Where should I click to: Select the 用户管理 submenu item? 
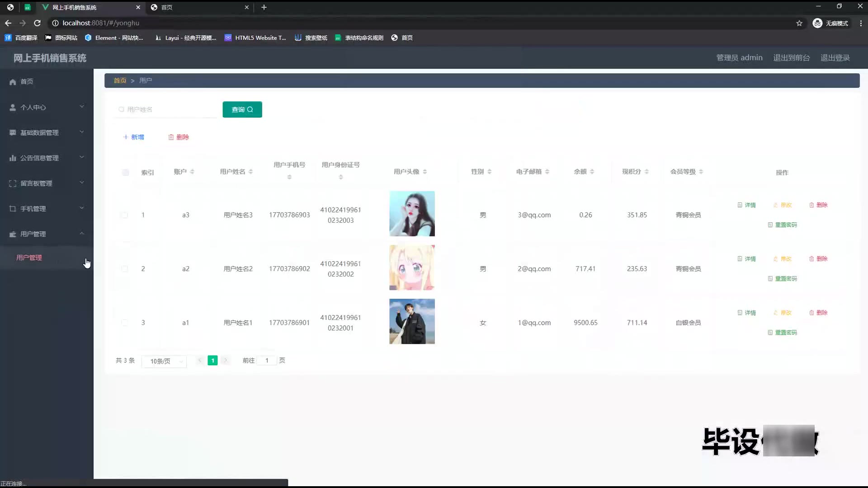click(29, 258)
